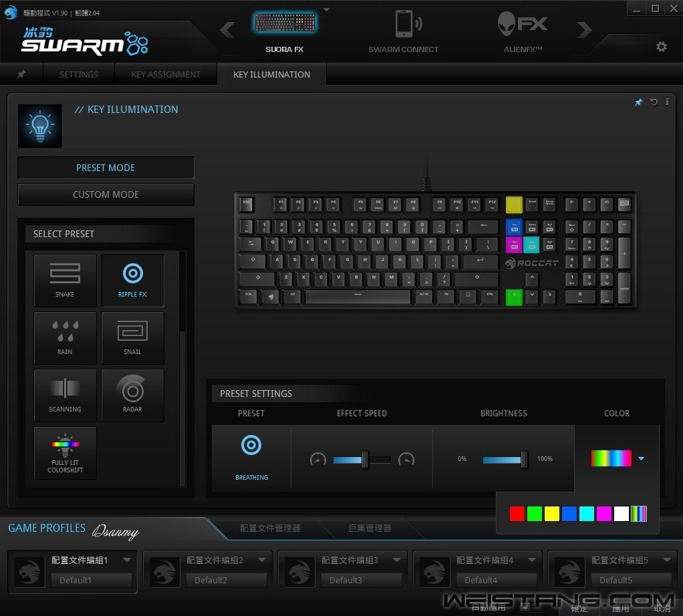Click the preset list scrollbar
Image resolution: width=683 pixels, height=616 pixels.
pos(182,368)
